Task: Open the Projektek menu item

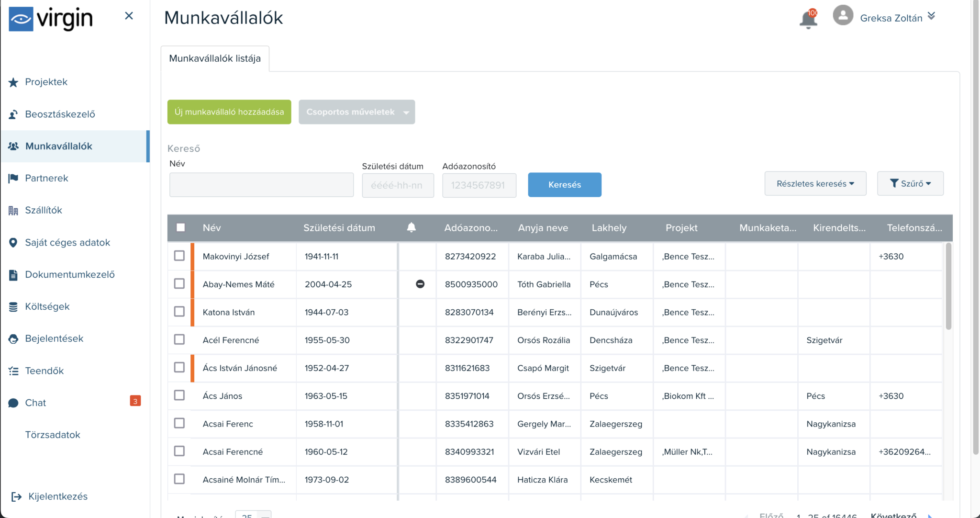Action: click(46, 82)
